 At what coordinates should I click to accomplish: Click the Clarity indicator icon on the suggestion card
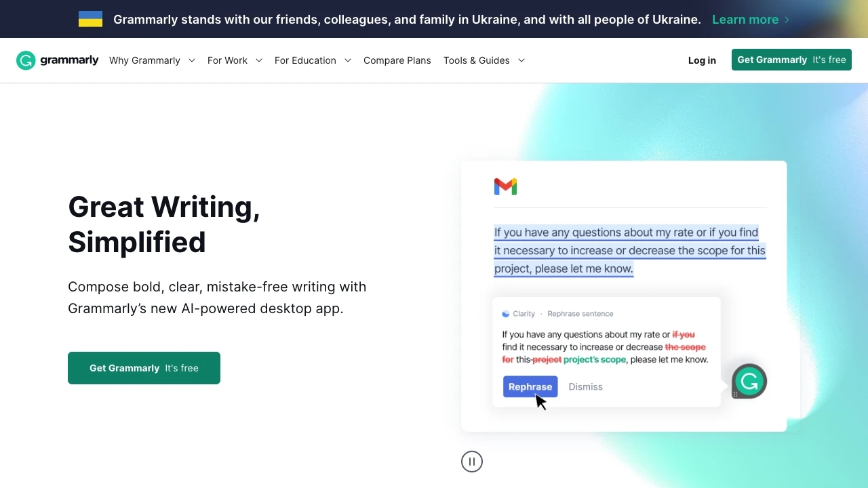tap(505, 313)
